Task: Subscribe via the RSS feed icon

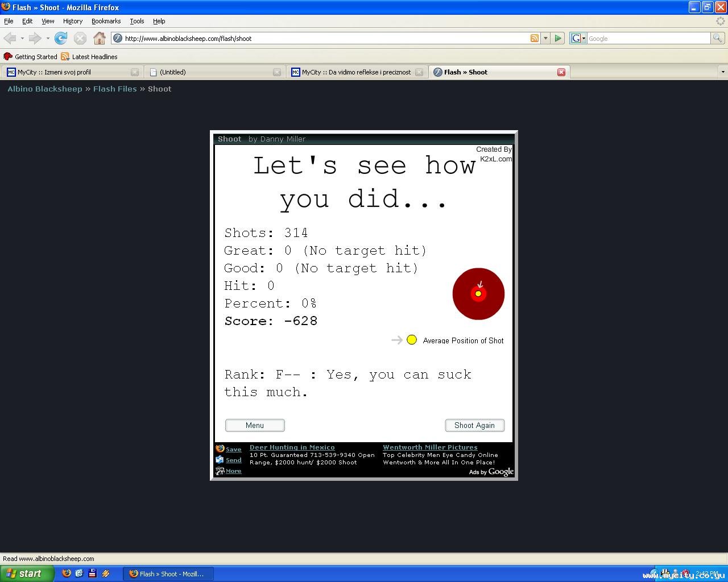Action: click(x=535, y=38)
